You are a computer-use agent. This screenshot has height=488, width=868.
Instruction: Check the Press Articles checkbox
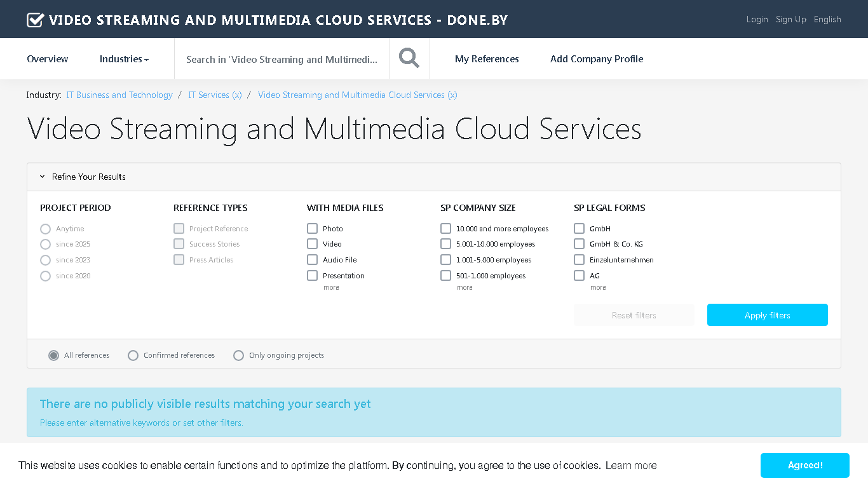tap(179, 259)
